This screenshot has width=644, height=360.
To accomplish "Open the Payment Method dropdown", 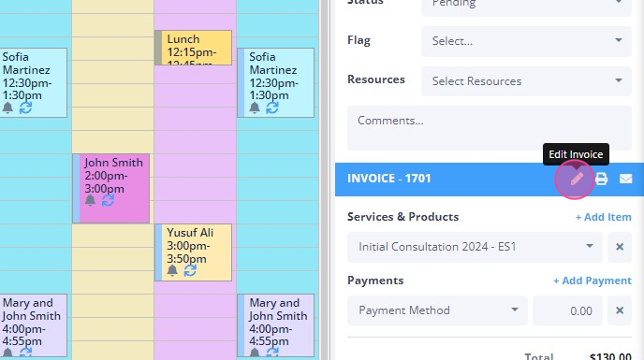I will 437,310.
